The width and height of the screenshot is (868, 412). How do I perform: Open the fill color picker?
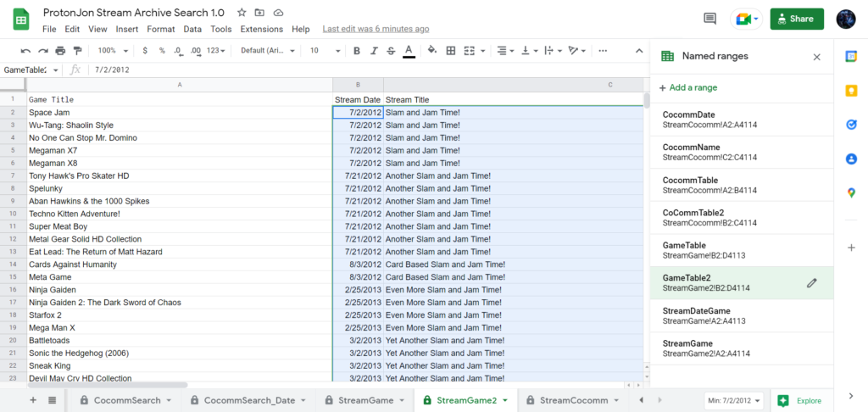tap(432, 50)
